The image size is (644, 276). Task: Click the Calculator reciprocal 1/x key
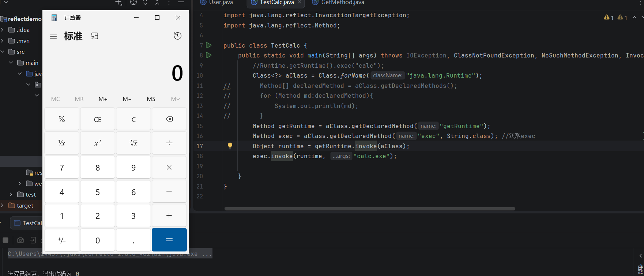pyautogui.click(x=62, y=143)
